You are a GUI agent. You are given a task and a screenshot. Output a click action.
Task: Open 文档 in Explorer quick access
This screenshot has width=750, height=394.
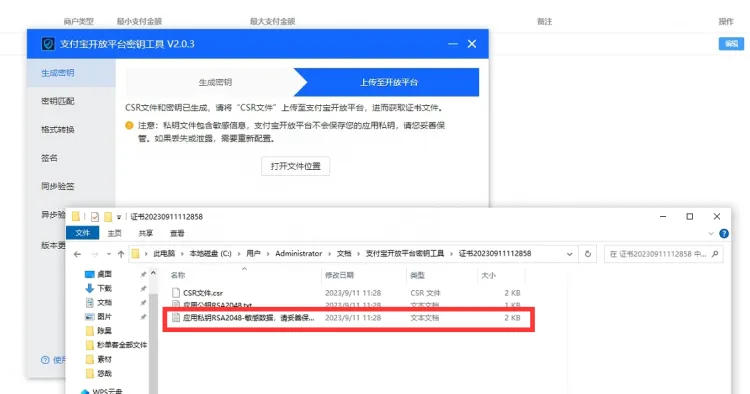point(104,303)
